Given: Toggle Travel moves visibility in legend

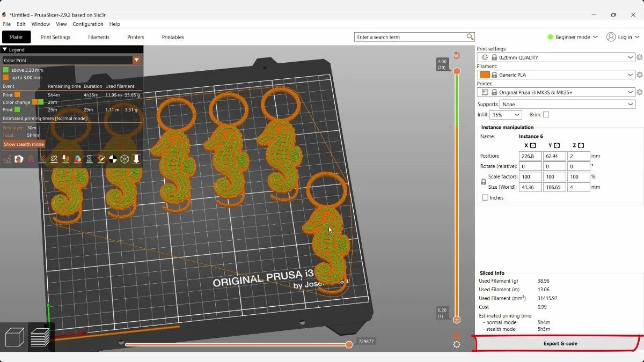Looking at the screenshot, I should [7, 159].
